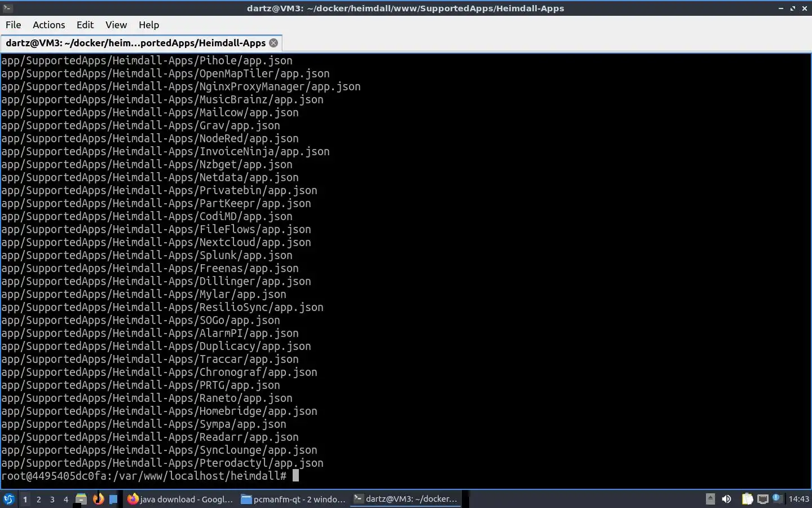812x508 pixels.
Task: Click the Netdata/app.json line
Action: pyautogui.click(x=150, y=177)
